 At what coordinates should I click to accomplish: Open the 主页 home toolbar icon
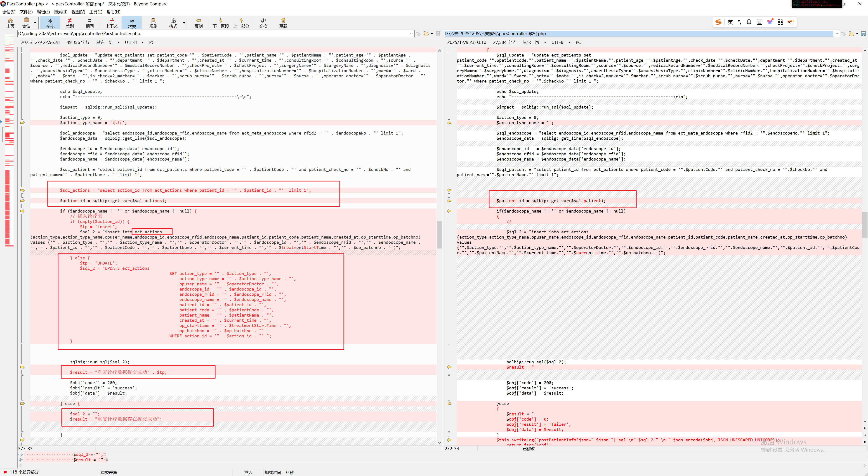pos(10,23)
